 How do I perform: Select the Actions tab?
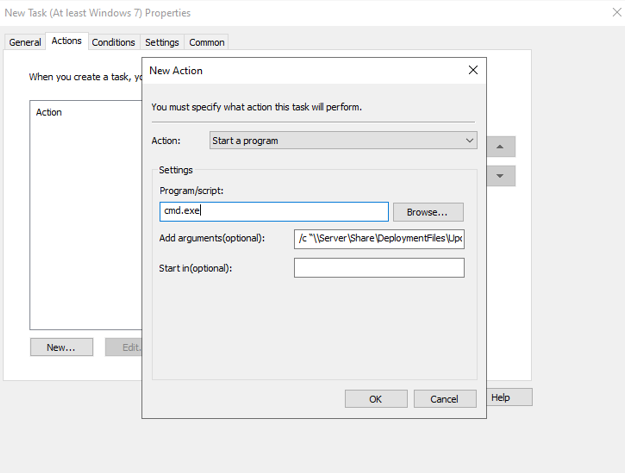[x=67, y=41]
